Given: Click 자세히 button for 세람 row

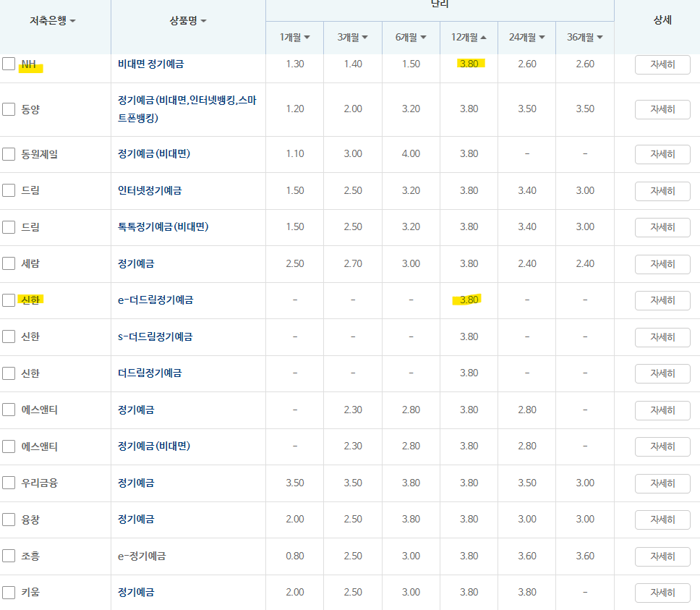Looking at the screenshot, I should click(662, 264).
